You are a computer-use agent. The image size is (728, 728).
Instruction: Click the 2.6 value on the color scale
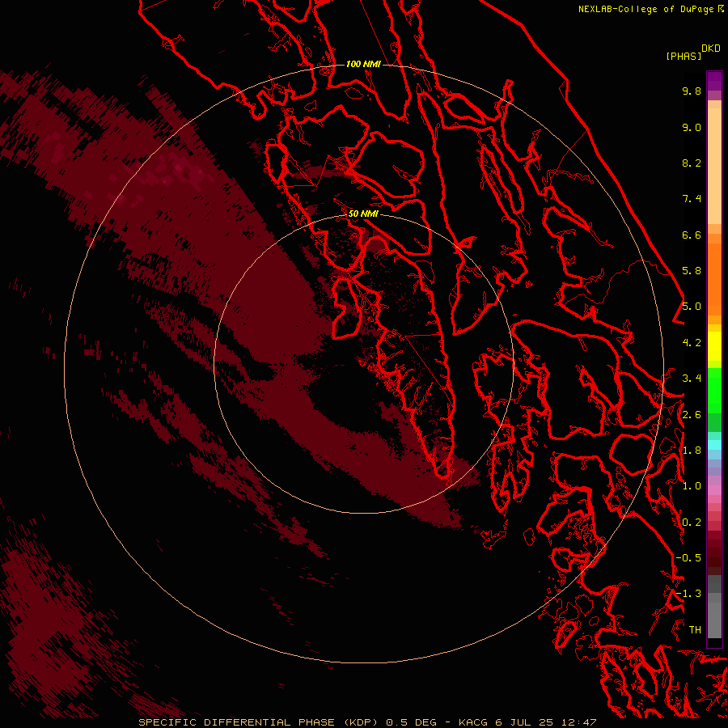(x=692, y=415)
